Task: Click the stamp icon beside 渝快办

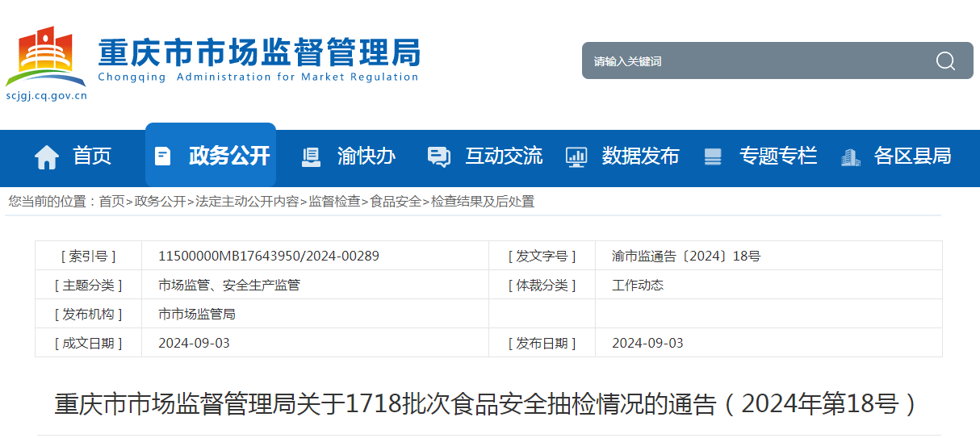Action: tap(310, 156)
